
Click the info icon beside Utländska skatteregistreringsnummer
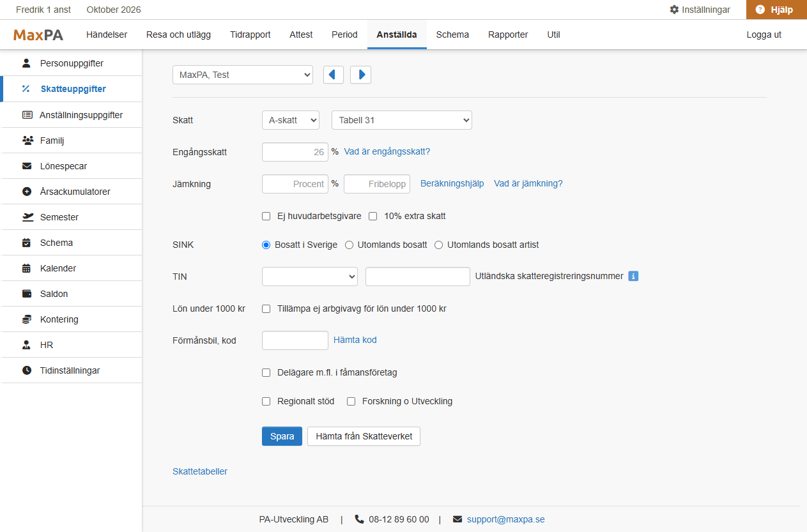coord(633,277)
